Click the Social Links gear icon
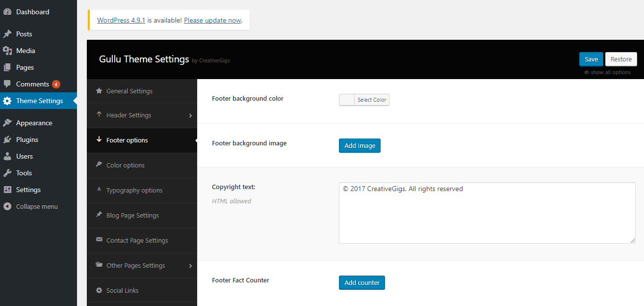 pos(99,290)
